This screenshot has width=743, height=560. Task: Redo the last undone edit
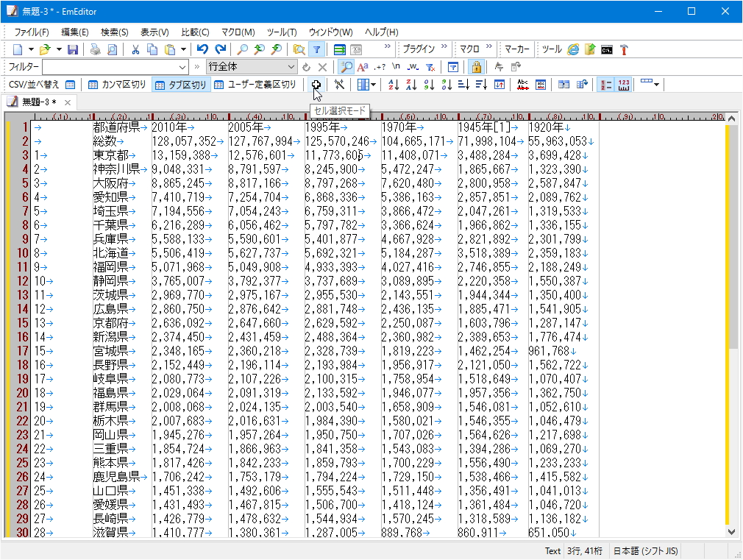coord(221,49)
